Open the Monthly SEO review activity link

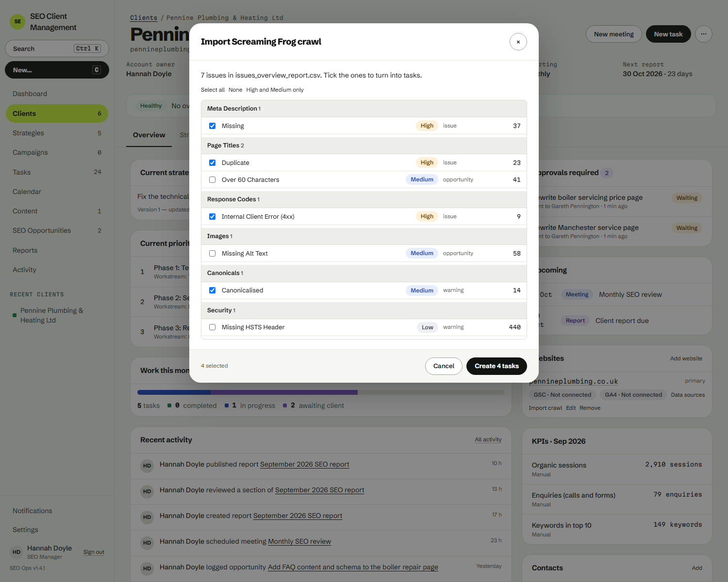[299, 541]
